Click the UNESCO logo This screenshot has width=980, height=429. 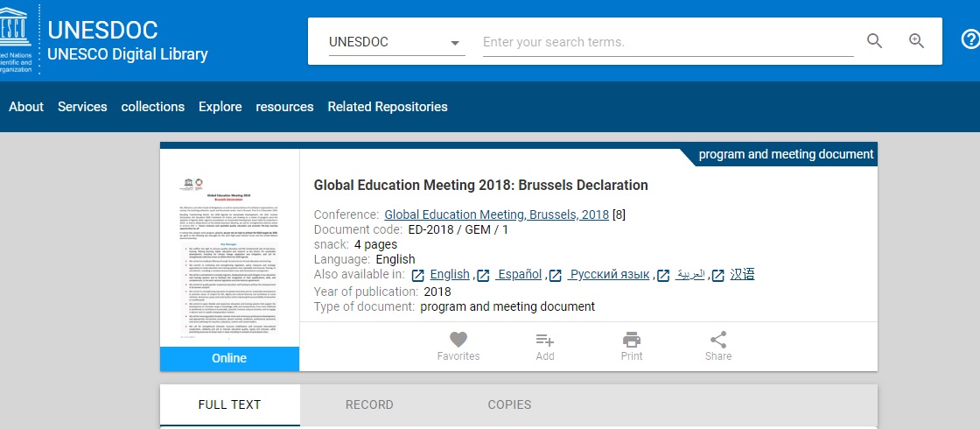click(x=16, y=39)
